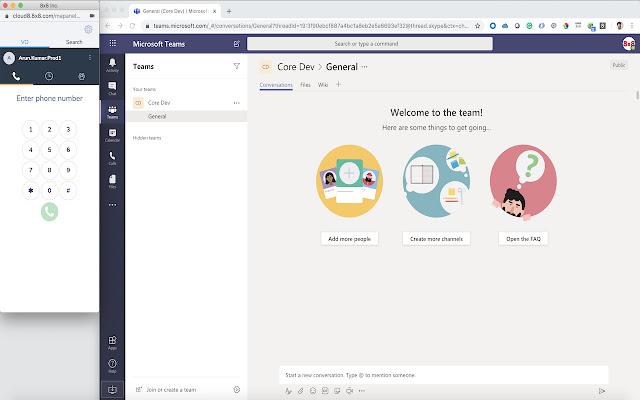Open Apps store in Teams sidebar

112,342
